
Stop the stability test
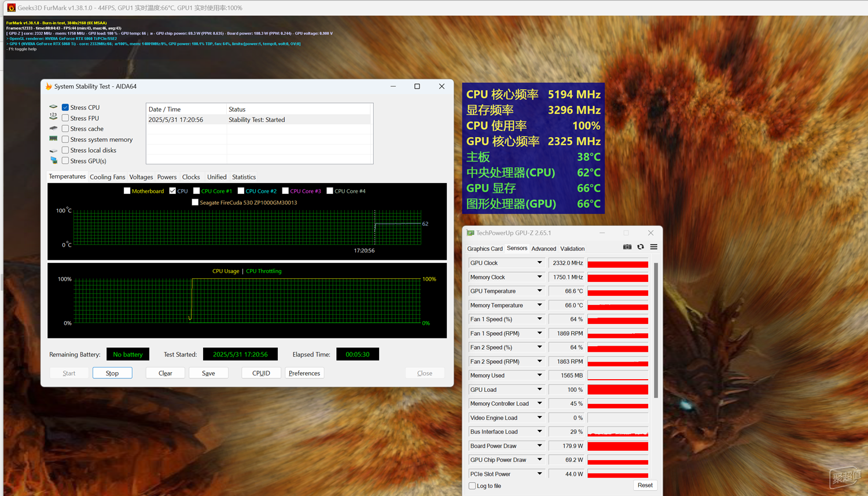pos(112,373)
